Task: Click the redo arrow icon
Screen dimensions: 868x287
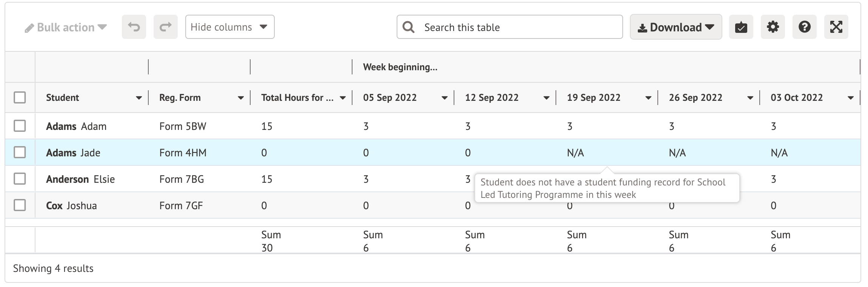Action: (165, 27)
